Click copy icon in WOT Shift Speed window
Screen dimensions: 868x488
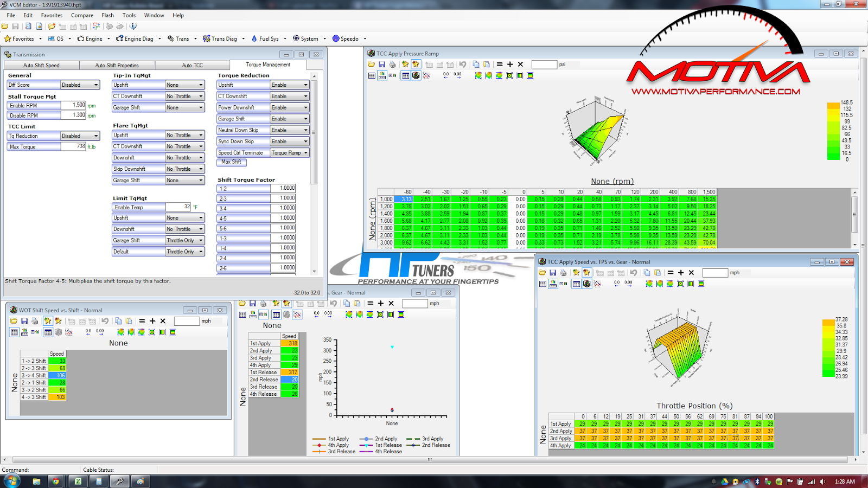click(118, 321)
